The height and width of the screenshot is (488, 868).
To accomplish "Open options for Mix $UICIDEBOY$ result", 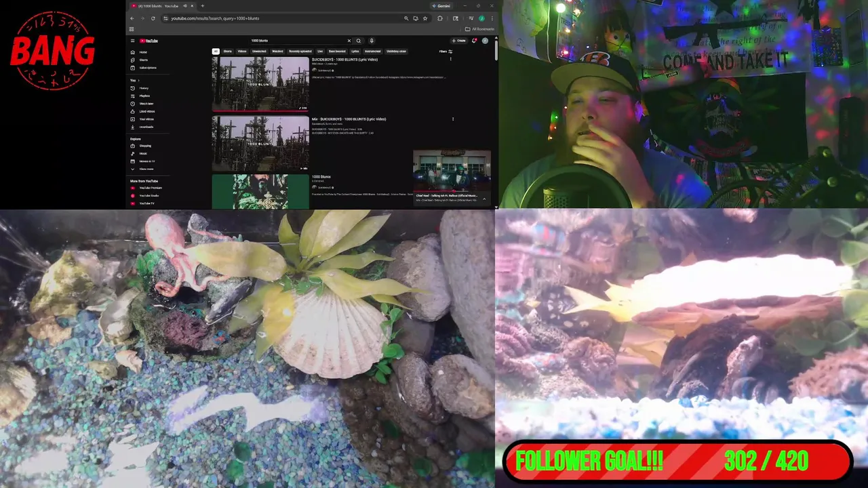I will click(x=453, y=119).
